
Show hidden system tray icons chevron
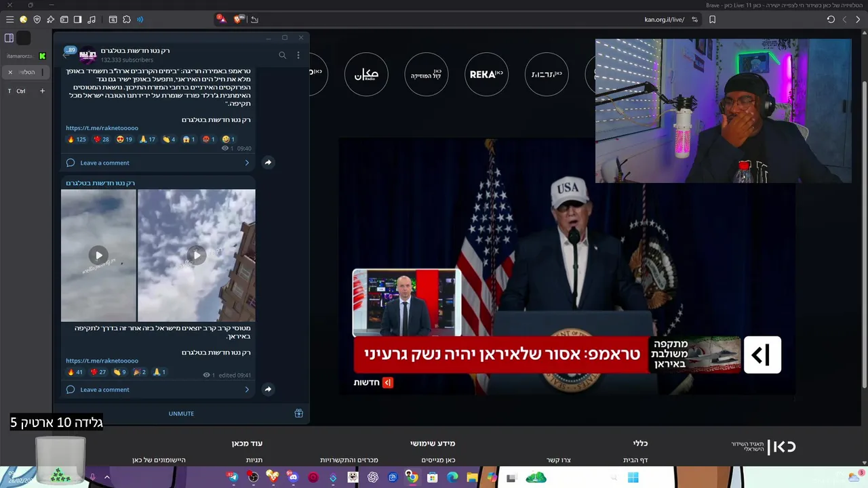[106, 477]
